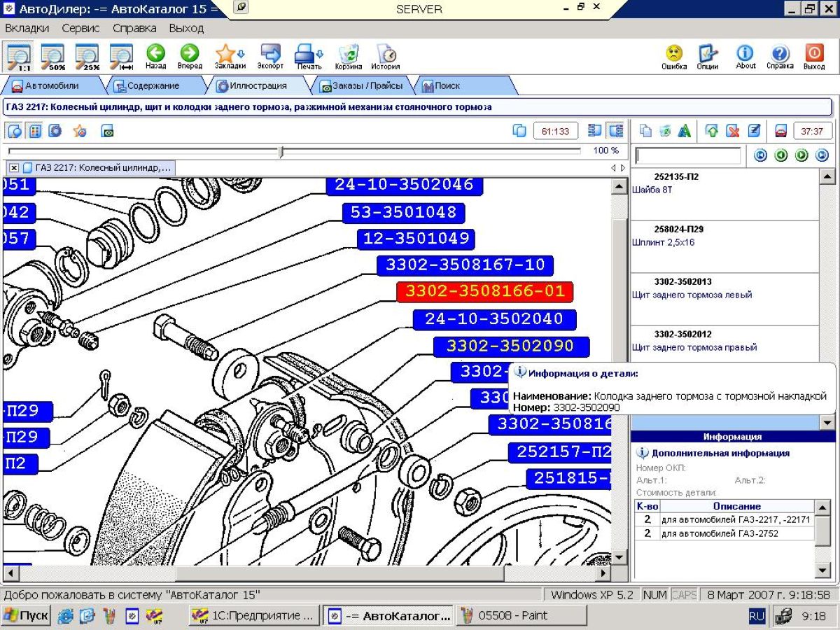Click the Печать print icon
840x630 pixels.
click(309, 57)
